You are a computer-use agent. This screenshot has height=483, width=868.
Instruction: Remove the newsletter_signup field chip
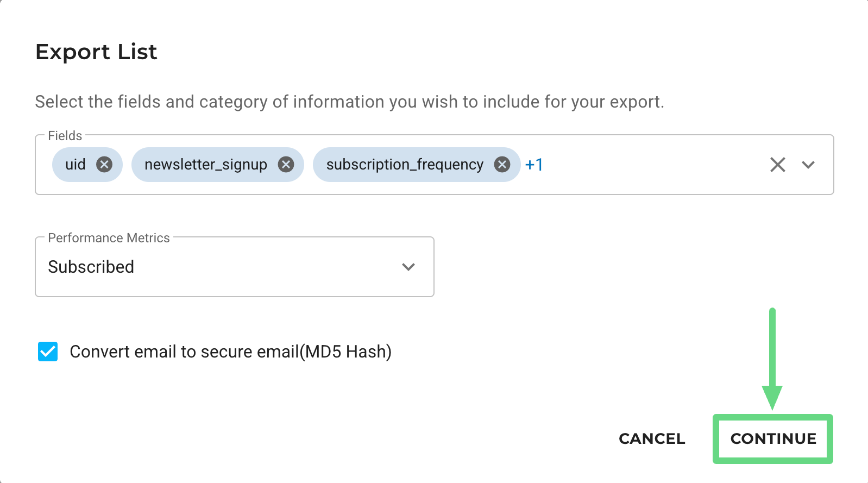(x=286, y=164)
